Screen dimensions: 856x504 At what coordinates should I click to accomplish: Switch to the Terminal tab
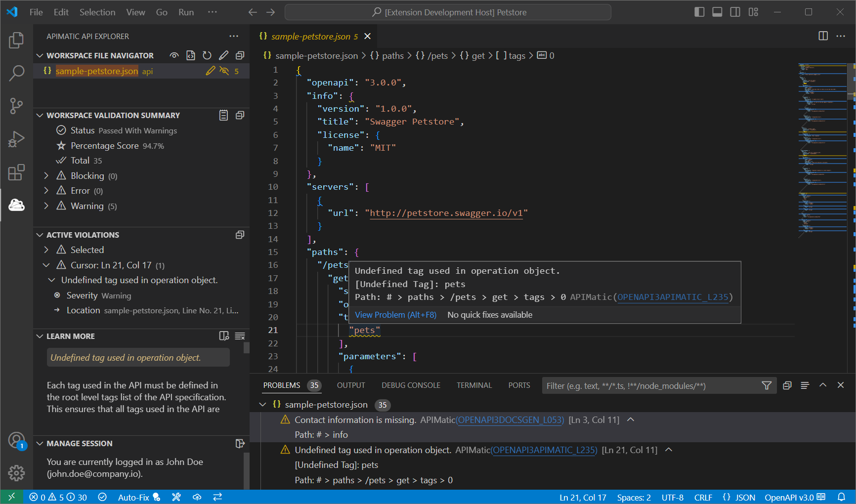click(x=473, y=385)
